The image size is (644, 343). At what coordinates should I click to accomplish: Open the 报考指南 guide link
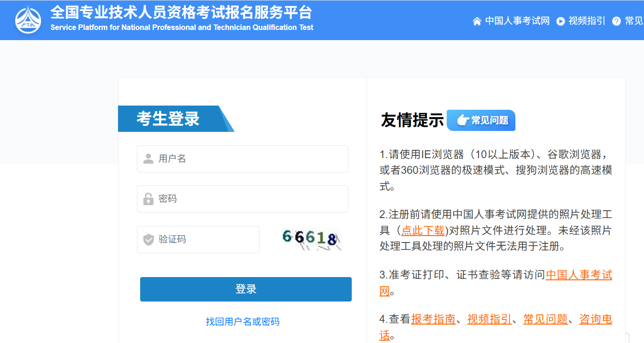433,319
